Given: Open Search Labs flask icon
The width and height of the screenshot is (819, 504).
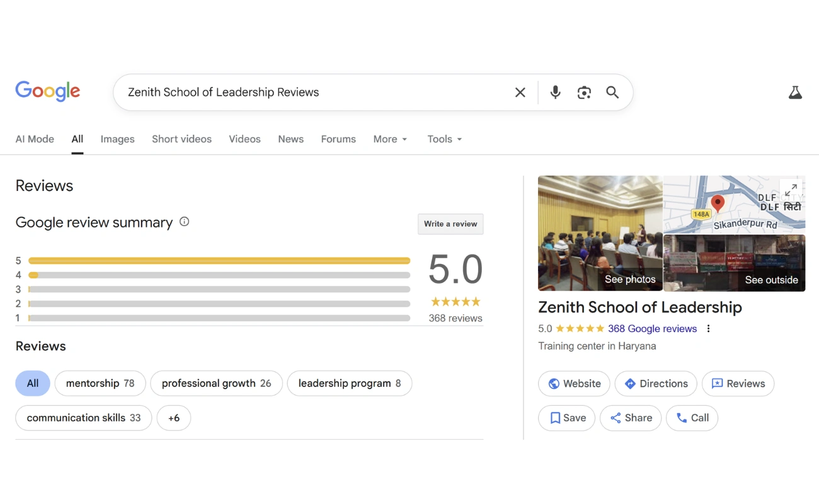Looking at the screenshot, I should [x=795, y=93].
